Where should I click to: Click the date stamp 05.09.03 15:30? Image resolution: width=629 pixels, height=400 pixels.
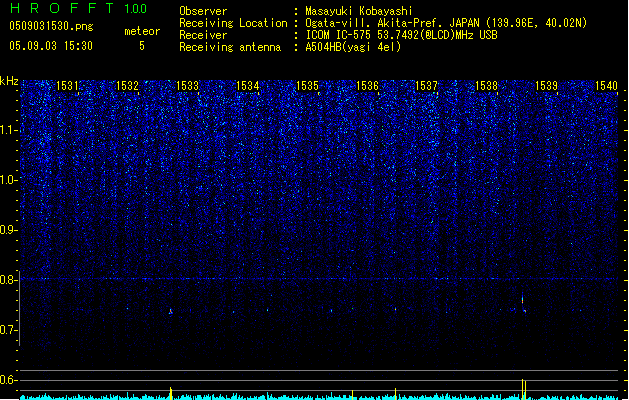coord(51,46)
